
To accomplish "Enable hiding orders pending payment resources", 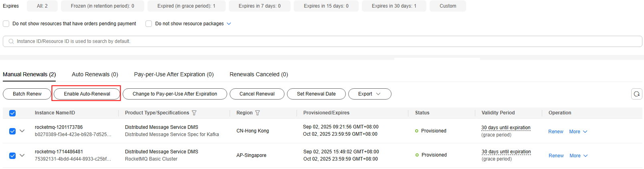I will (x=6, y=24).
